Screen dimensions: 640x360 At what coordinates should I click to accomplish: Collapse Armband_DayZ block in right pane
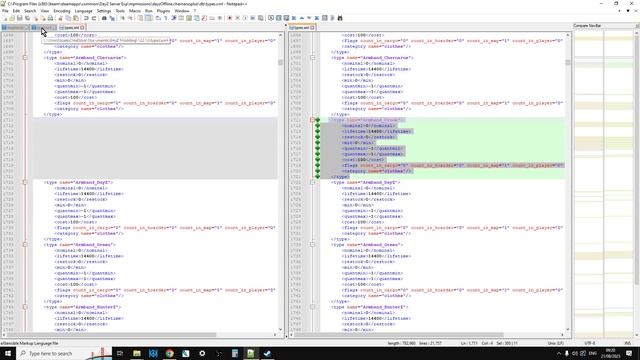tap(312, 182)
